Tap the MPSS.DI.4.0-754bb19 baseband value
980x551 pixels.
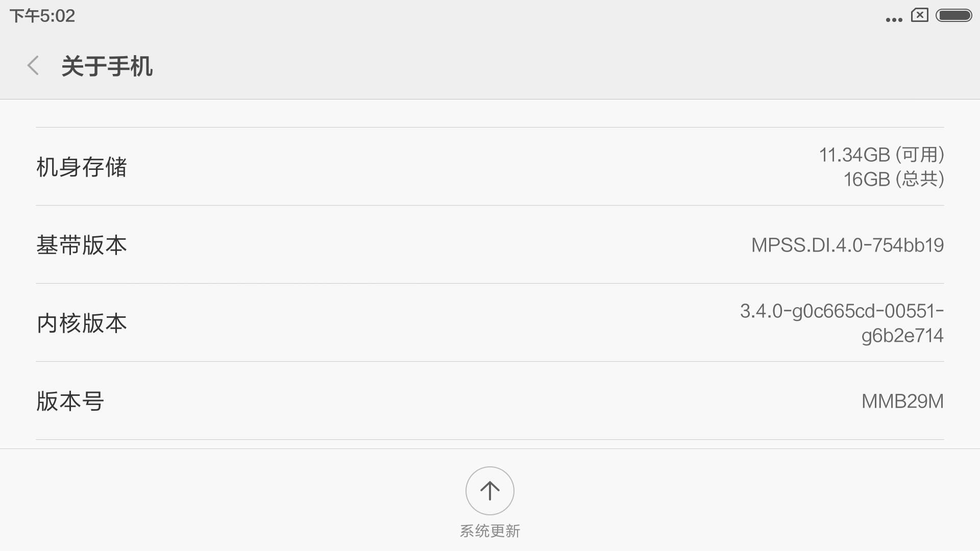click(847, 245)
